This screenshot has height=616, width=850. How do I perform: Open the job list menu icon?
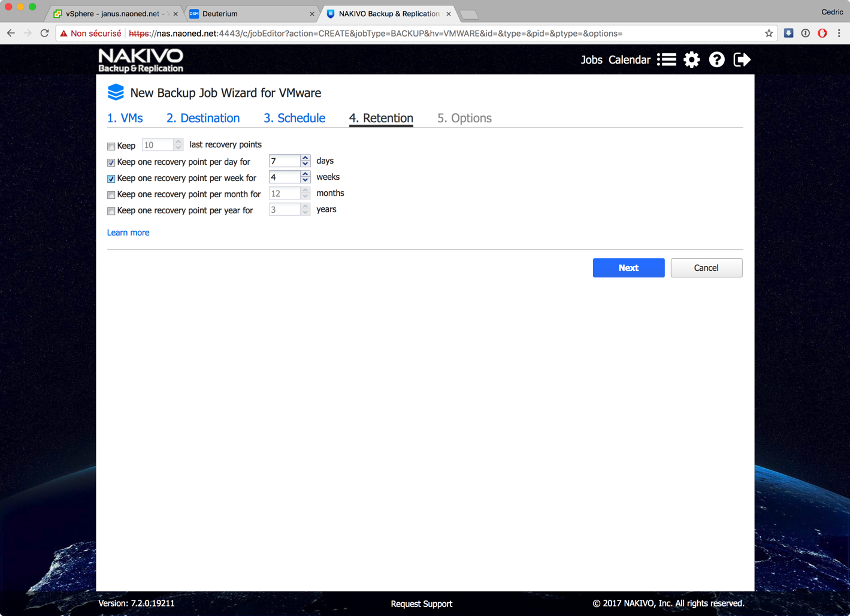pos(666,59)
